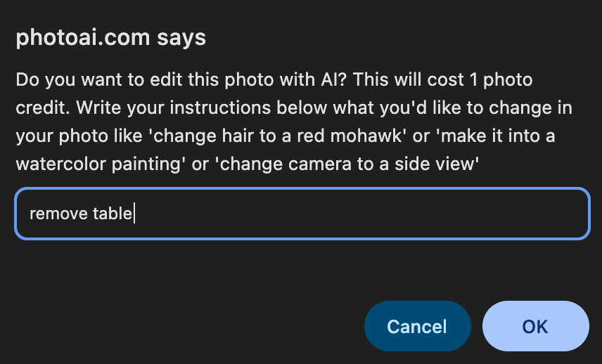Click the 'photoai.com says' dialog title

pos(111,37)
